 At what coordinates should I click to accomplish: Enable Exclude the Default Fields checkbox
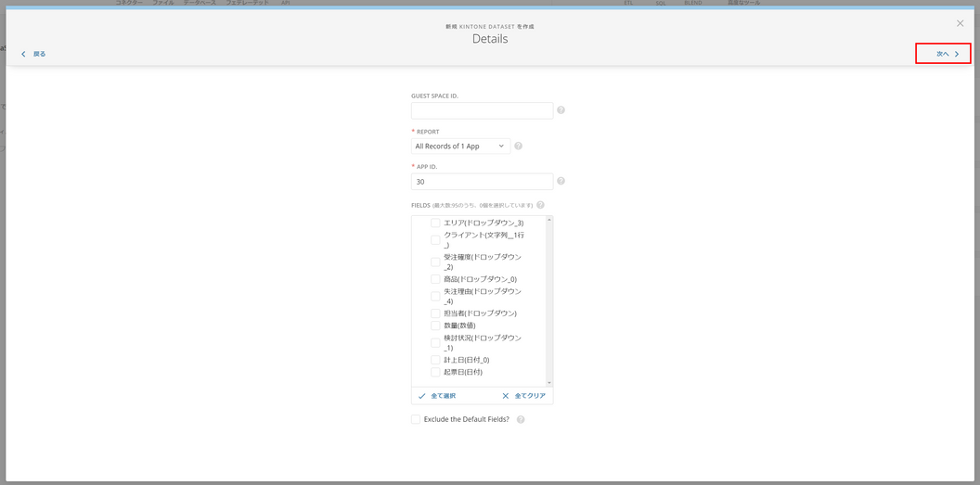[x=416, y=419]
